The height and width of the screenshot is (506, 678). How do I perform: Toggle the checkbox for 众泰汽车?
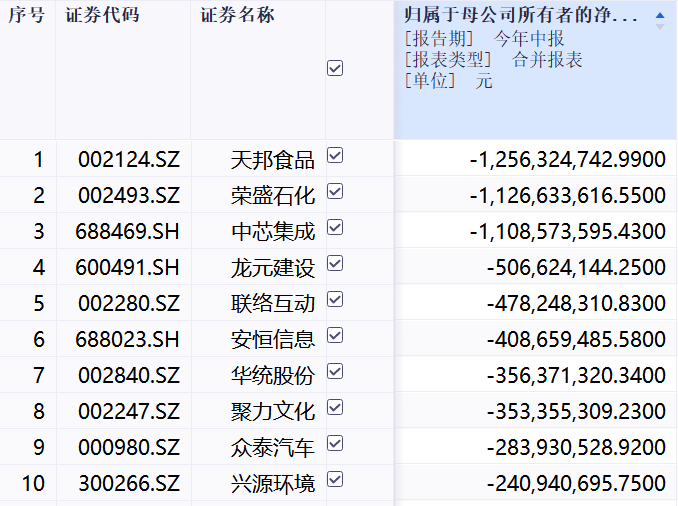tap(335, 443)
